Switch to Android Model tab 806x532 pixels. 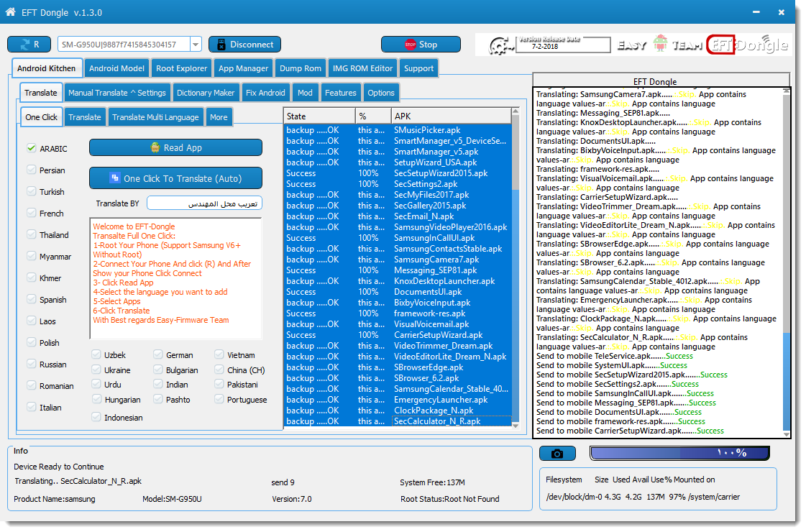point(116,68)
